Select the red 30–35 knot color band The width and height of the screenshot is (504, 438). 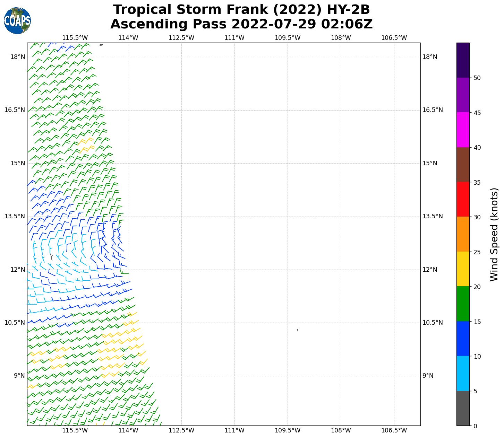(463, 199)
